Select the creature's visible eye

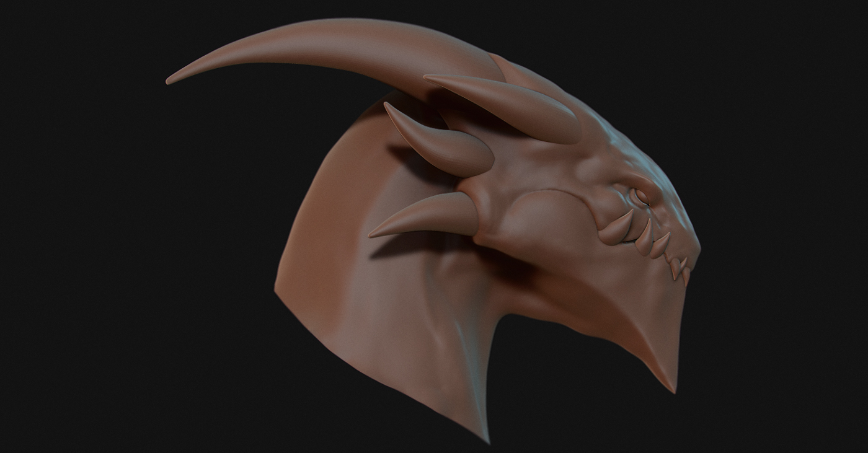click(640, 196)
